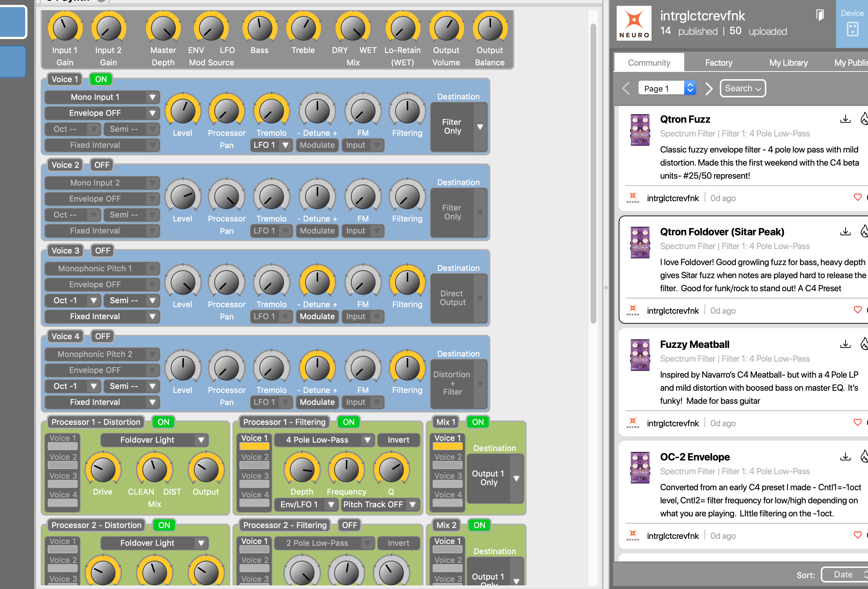The height and width of the screenshot is (589, 868).
Task: Download the Qtron Foldover (Sitar Peak) preset
Action: pos(845,232)
